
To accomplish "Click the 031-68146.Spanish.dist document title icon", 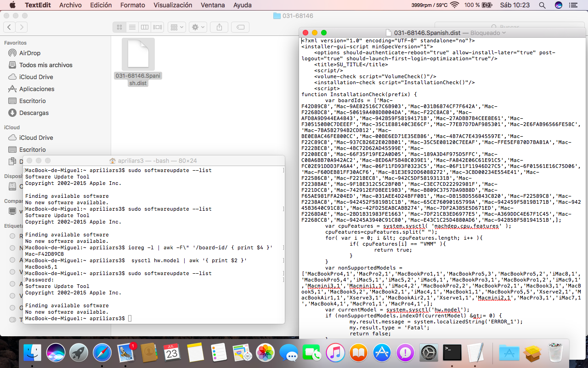I will (x=388, y=33).
